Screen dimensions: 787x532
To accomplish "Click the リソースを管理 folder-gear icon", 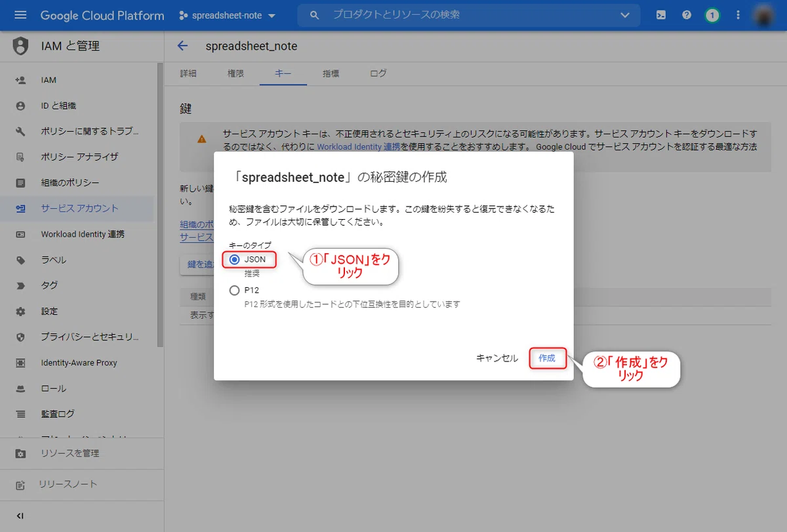I will click(20, 453).
